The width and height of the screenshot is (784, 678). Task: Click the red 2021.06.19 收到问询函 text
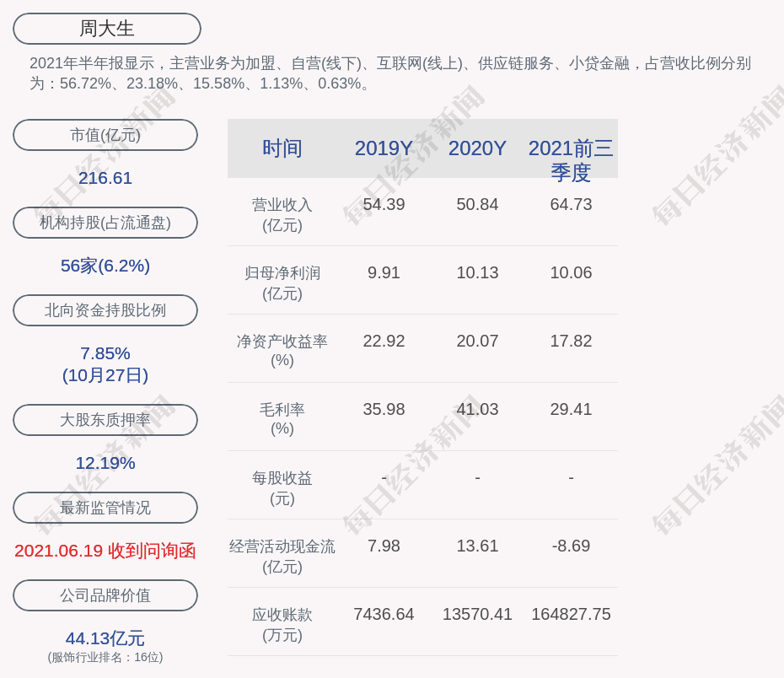coord(105,551)
